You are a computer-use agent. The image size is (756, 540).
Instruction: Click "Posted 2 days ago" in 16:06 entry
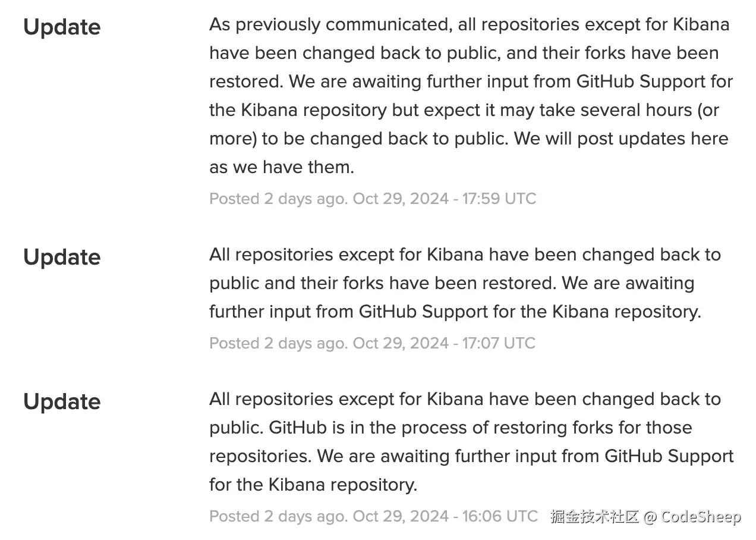point(277,516)
